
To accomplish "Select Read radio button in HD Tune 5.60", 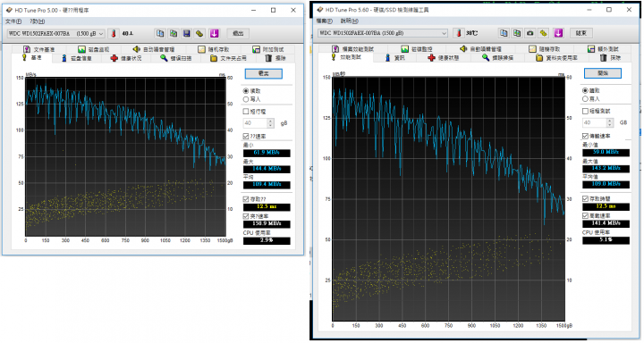I will coord(585,91).
